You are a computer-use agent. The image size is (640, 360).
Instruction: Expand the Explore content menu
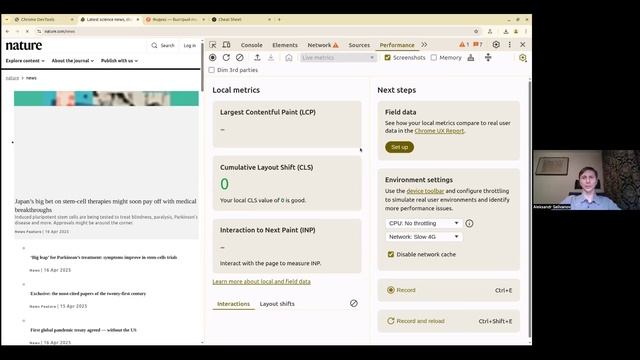pos(25,61)
